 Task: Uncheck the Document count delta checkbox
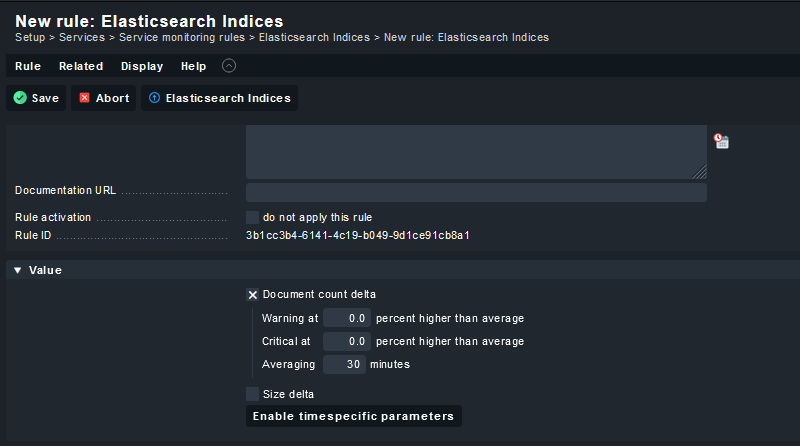coord(252,294)
